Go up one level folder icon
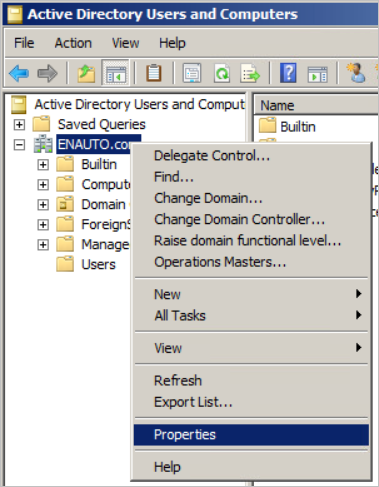Viewport: 379px width, 487px height. (x=86, y=73)
